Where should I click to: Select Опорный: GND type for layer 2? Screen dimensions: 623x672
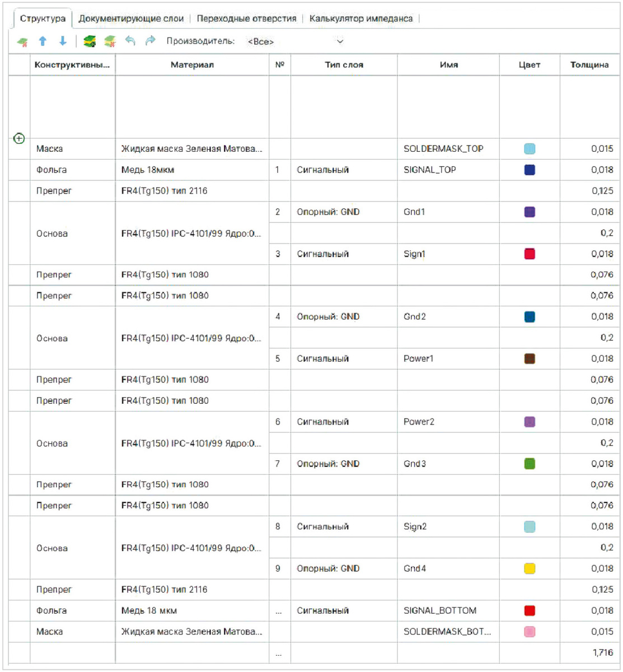click(x=344, y=212)
